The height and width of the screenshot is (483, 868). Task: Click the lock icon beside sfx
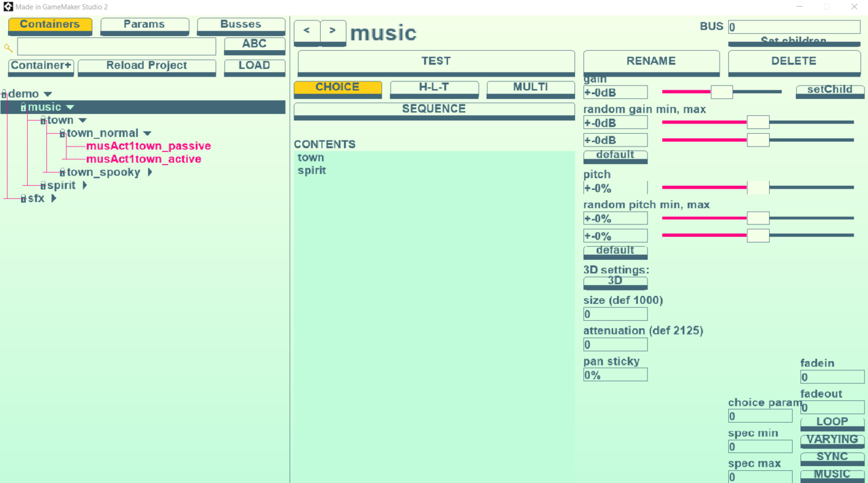click(x=23, y=199)
